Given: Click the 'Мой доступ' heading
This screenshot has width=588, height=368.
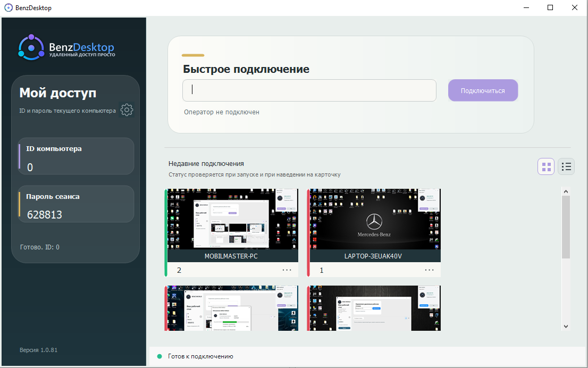Looking at the screenshot, I should [58, 93].
